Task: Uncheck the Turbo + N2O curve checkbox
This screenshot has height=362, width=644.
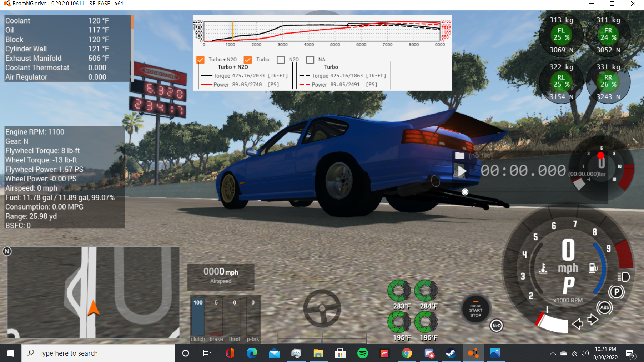Action: point(200,60)
